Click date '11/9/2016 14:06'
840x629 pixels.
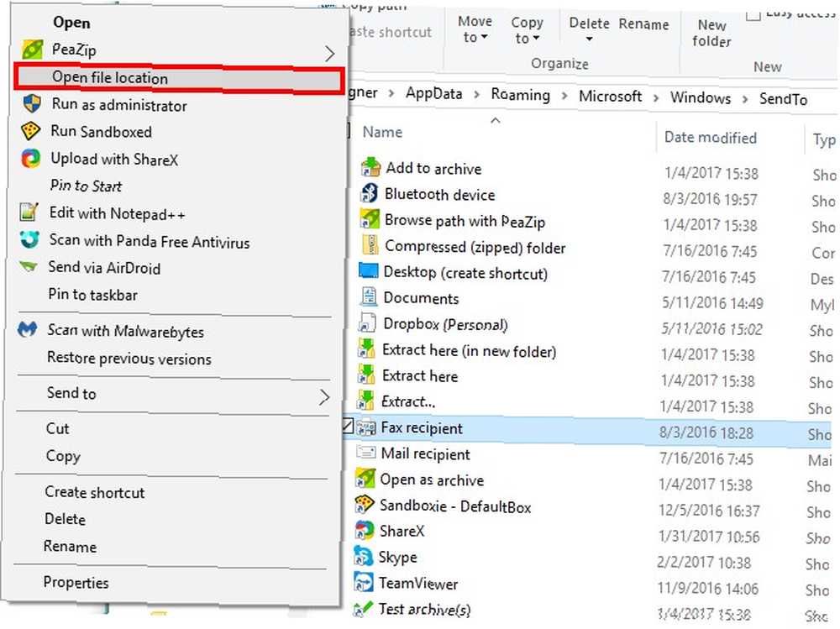[707, 589]
